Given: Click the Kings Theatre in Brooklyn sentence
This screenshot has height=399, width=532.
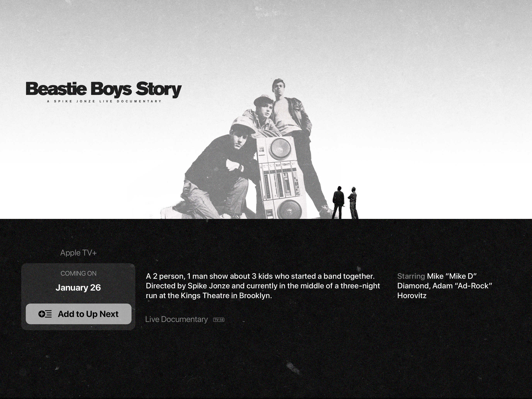Looking at the screenshot, I should (263, 291).
